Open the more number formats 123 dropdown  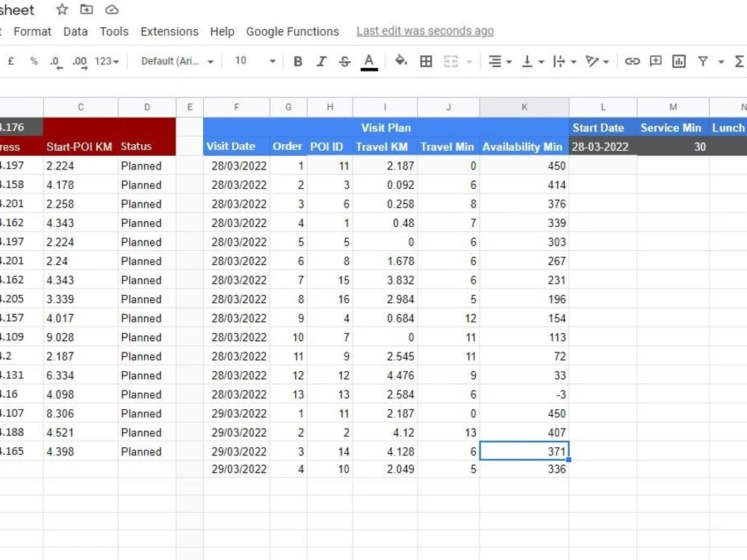coord(107,61)
